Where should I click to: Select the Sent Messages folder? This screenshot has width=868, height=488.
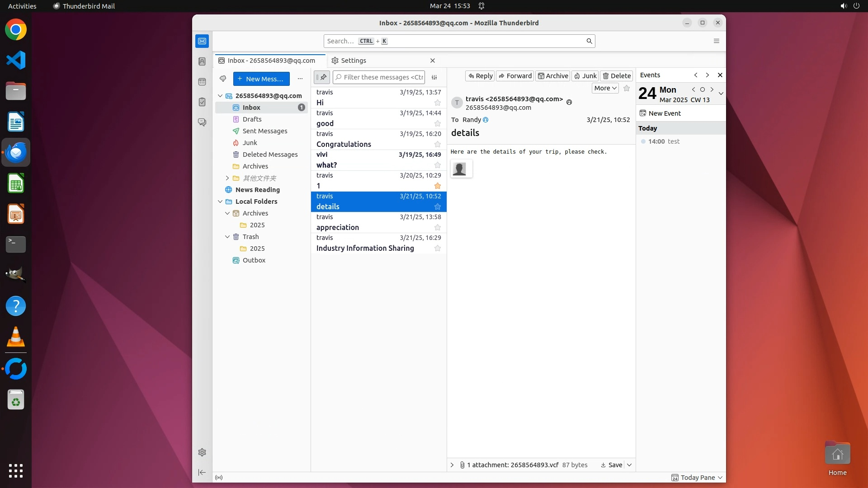tap(264, 131)
